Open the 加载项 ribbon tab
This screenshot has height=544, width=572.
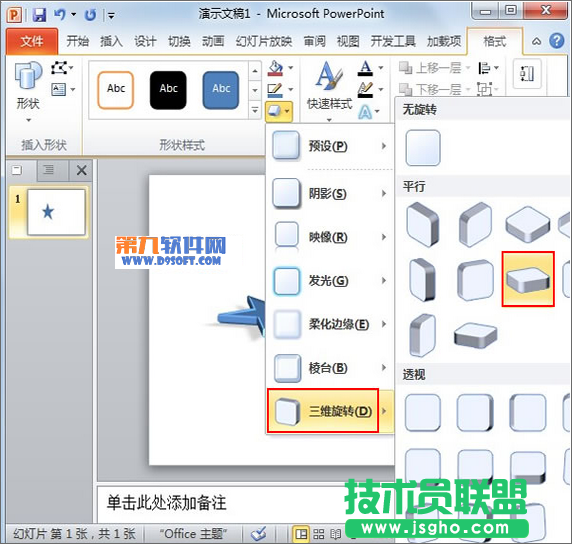click(444, 41)
